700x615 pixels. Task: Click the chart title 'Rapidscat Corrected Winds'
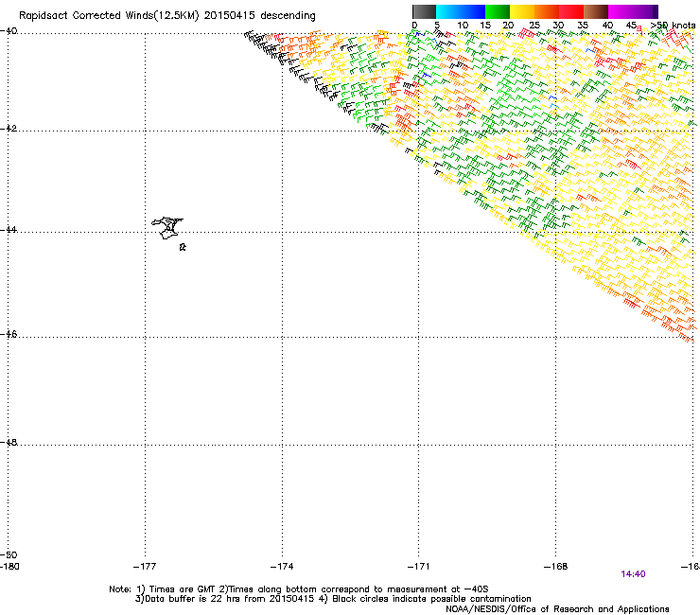coord(86,16)
